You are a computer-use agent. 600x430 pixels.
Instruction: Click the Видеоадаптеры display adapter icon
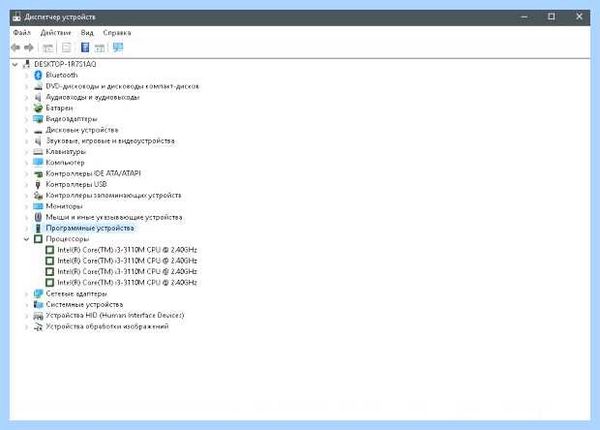tap(38, 119)
